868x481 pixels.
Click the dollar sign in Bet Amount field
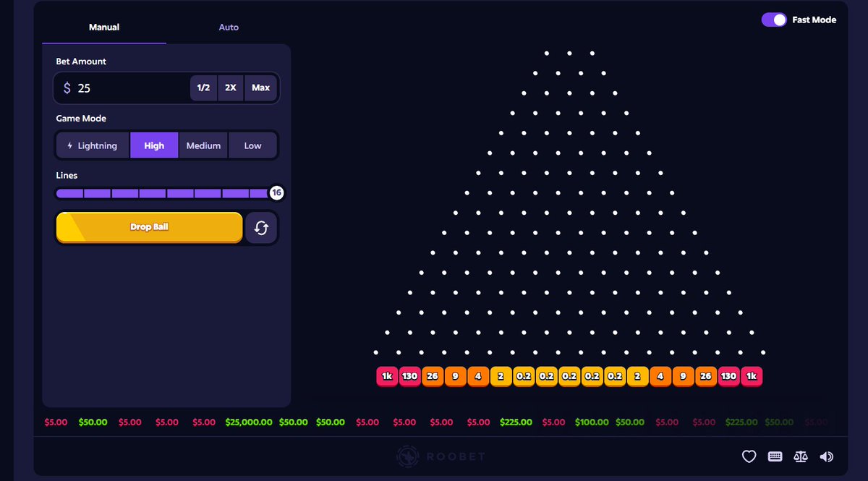click(x=67, y=88)
